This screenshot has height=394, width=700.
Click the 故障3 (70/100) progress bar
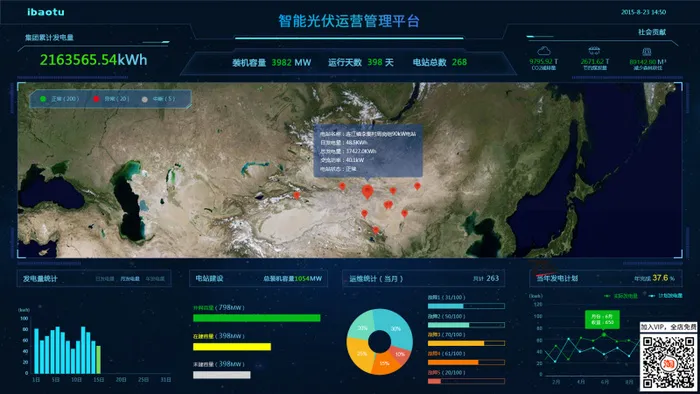click(x=466, y=344)
